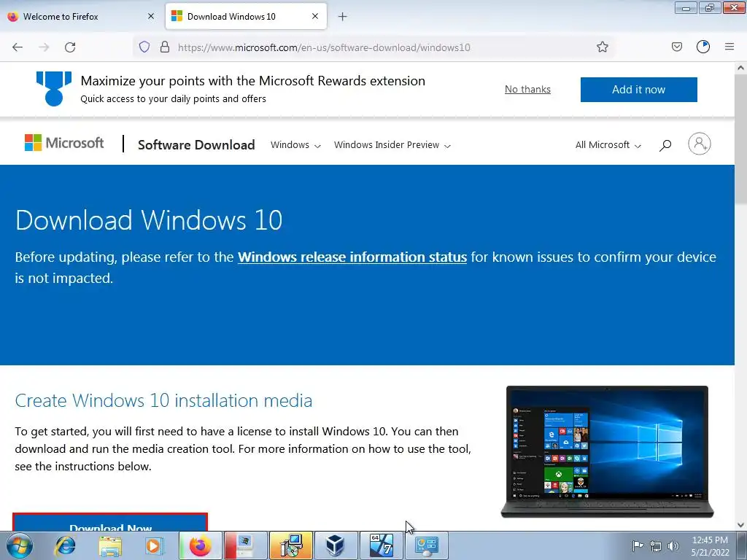Image resolution: width=747 pixels, height=560 pixels.
Task: Click the Firefox taskbar icon
Action: pos(200,545)
